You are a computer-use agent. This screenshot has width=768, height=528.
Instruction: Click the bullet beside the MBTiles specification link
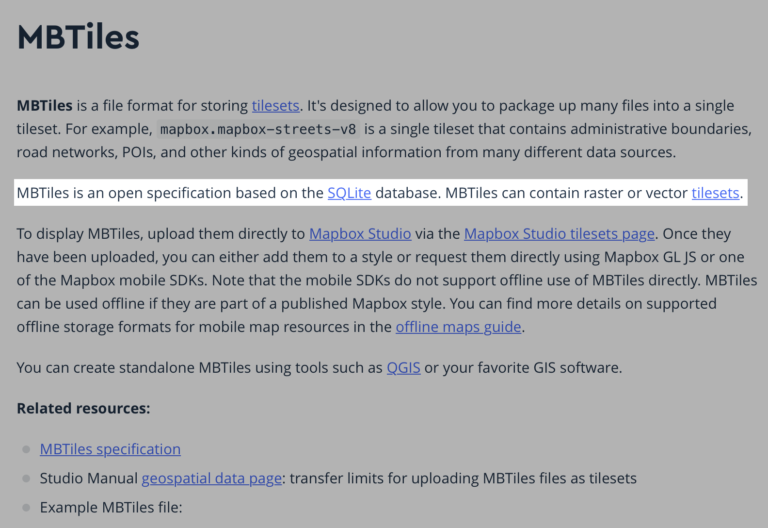pos(25,450)
